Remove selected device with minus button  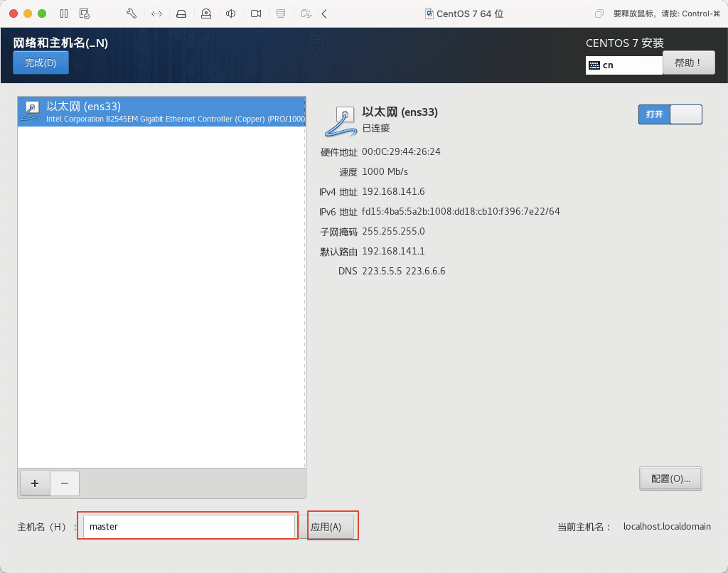tap(65, 483)
